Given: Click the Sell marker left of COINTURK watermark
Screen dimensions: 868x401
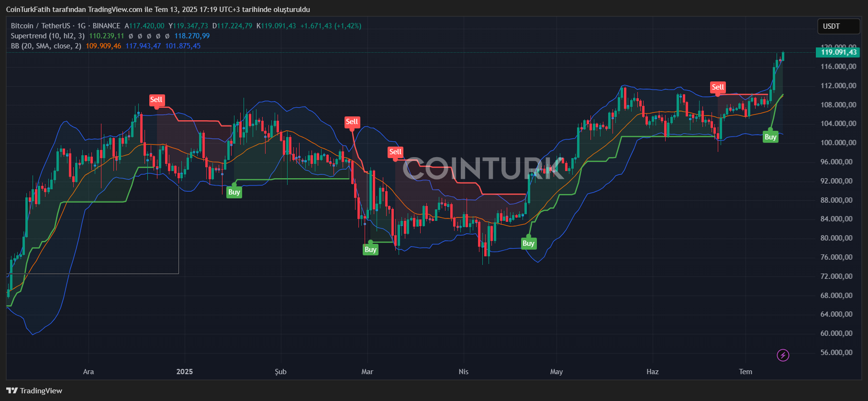Looking at the screenshot, I should pyautogui.click(x=395, y=152).
